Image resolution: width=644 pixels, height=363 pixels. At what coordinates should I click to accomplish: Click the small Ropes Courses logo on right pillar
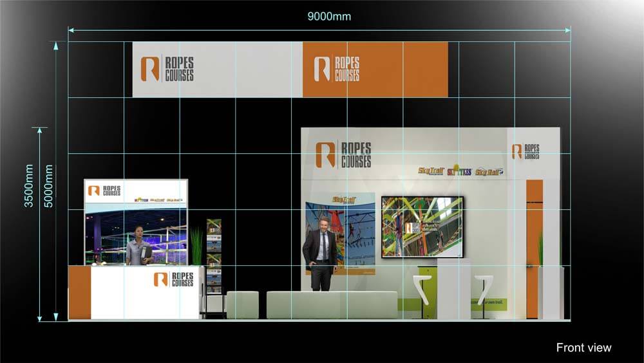pos(526,151)
